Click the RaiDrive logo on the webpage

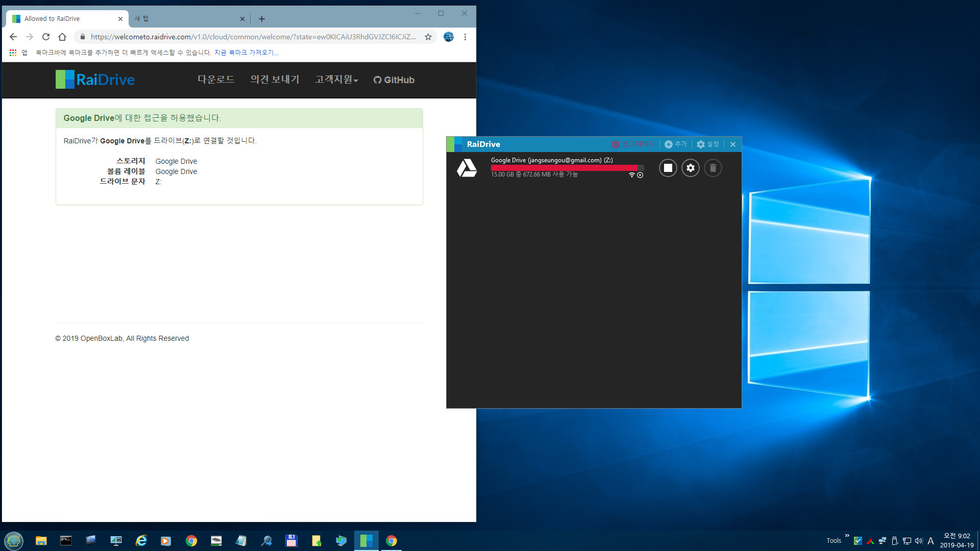click(x=95, y=80)
